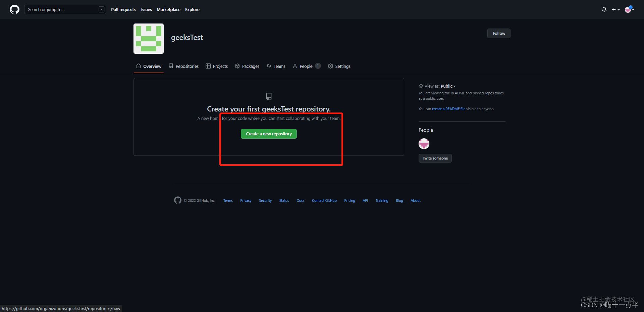Open Pull requests in top navigation
Image resolution: width=644 pixels, height=312 pixels.
(123, 10)
